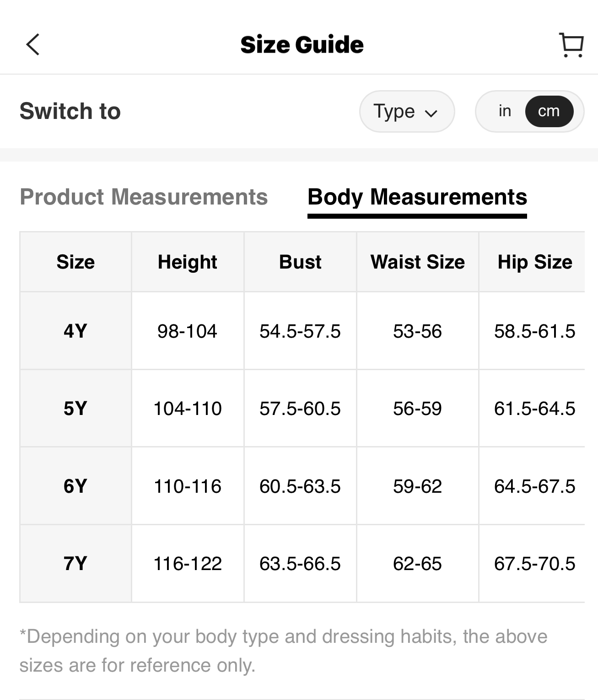This screenshot has height=700, width=598.
Task: Click the 98-104 height cell
Action: pos(187,331)
